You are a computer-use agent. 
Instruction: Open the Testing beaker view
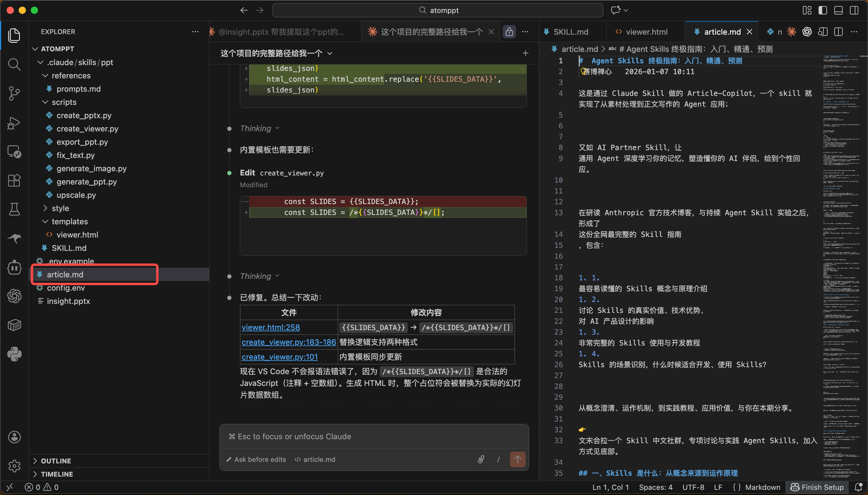[14, 210]
